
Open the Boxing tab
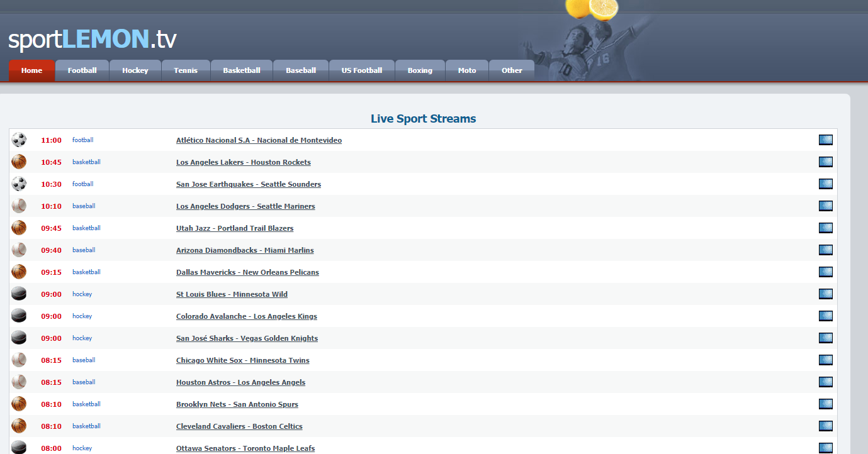click(x=420, y=70)
